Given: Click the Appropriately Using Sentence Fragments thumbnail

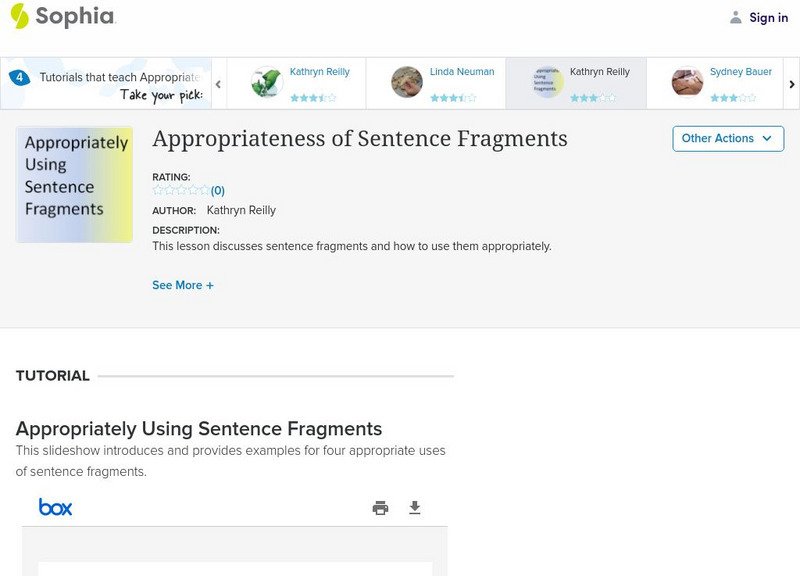Looking at the screenshot, I should (74, 184).
